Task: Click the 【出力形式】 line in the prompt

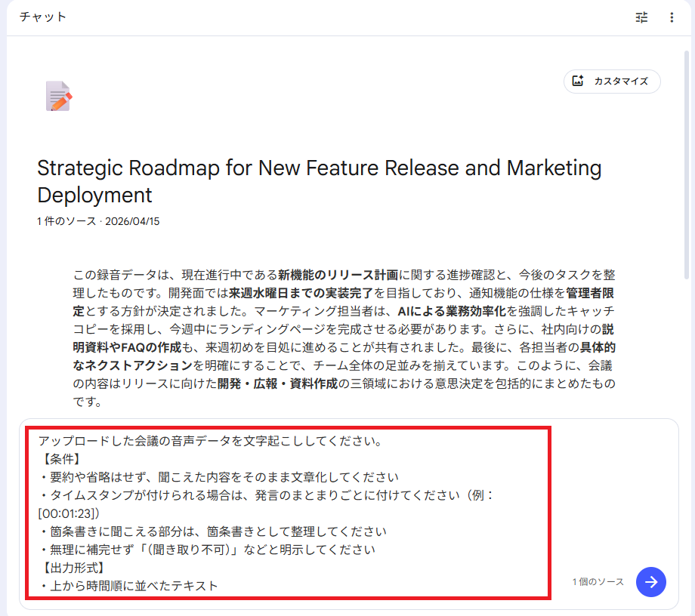Action: coord(73,568)
